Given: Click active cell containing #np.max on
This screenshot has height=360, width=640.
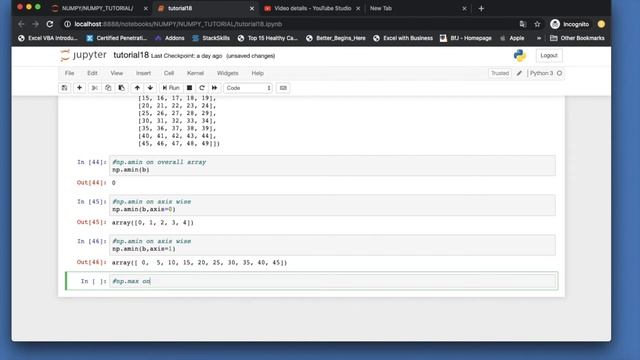Looking at the screenshot, I should (332, 281).
